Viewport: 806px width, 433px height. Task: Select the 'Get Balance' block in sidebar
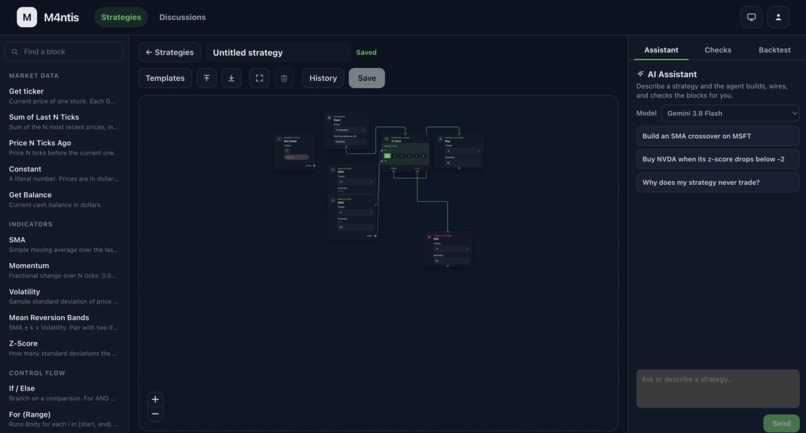pos(64,200)
